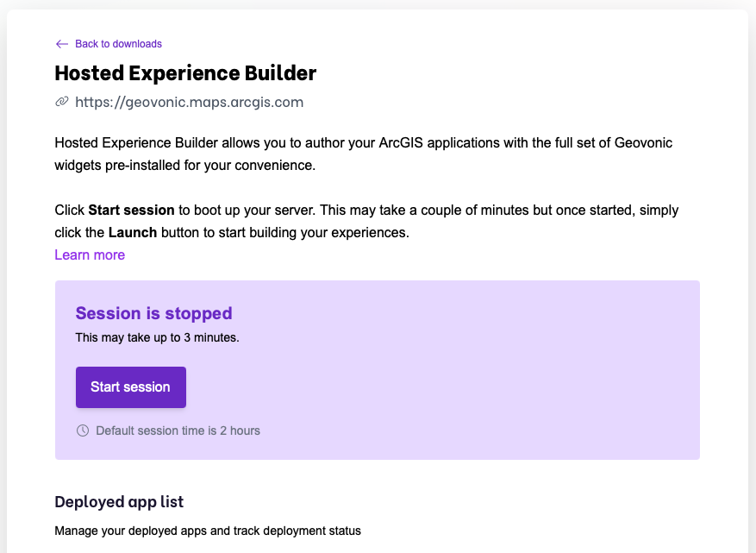Select the Session is stopped heading

[x=153, y=313]
